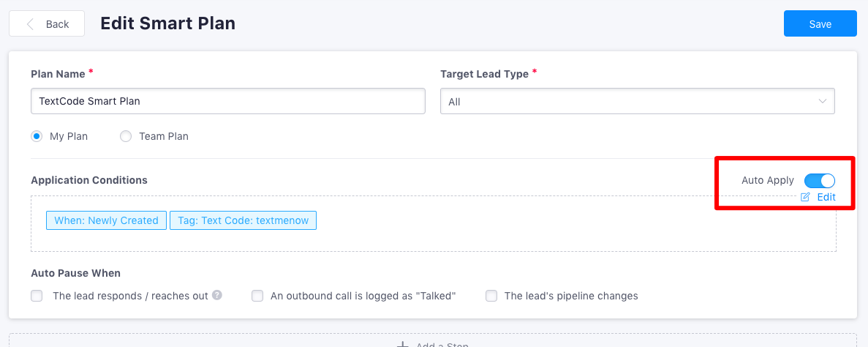Screen dimensions: 868x347
Task: Click the 'Tag: Text Code: textmenow' tag
Action: tap(243, 220)
